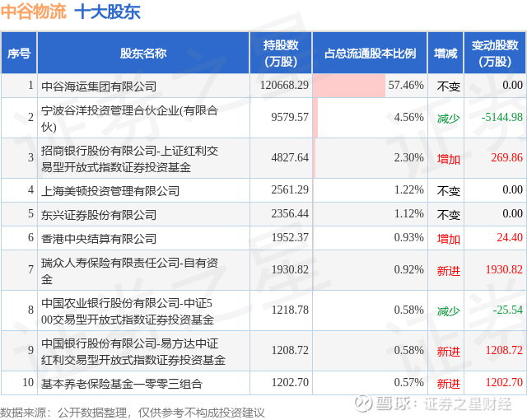Image resolution: width=527 pixels, height=420 pixels.
Task: Select shareholder 中谷海运集团有限公司
Action: [x=99, y=86]
